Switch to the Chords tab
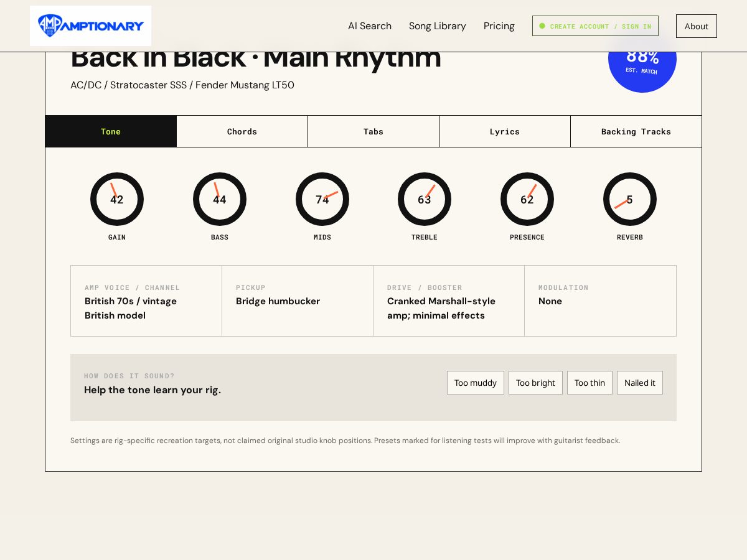This screenshot has width=747, height=560. coord(242,131)
